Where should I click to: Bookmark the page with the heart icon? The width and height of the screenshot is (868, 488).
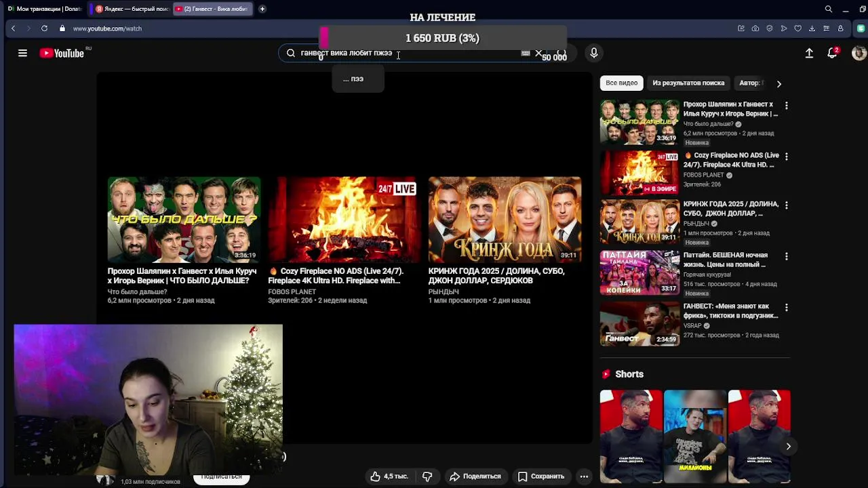(797, 28)
